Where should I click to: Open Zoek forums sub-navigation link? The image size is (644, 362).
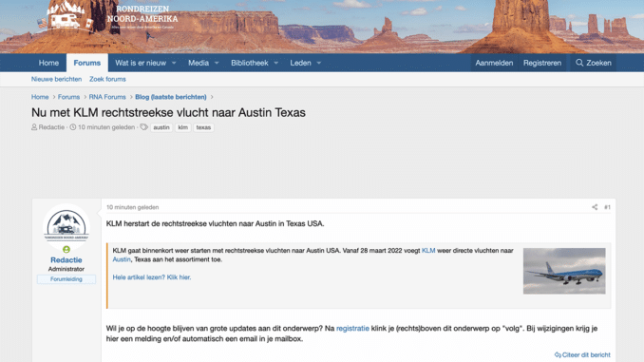107,79
